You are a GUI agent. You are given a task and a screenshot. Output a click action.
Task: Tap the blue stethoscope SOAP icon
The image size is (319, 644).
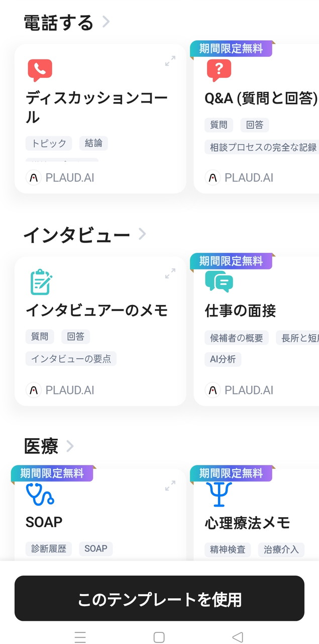[x=40, y=494]
